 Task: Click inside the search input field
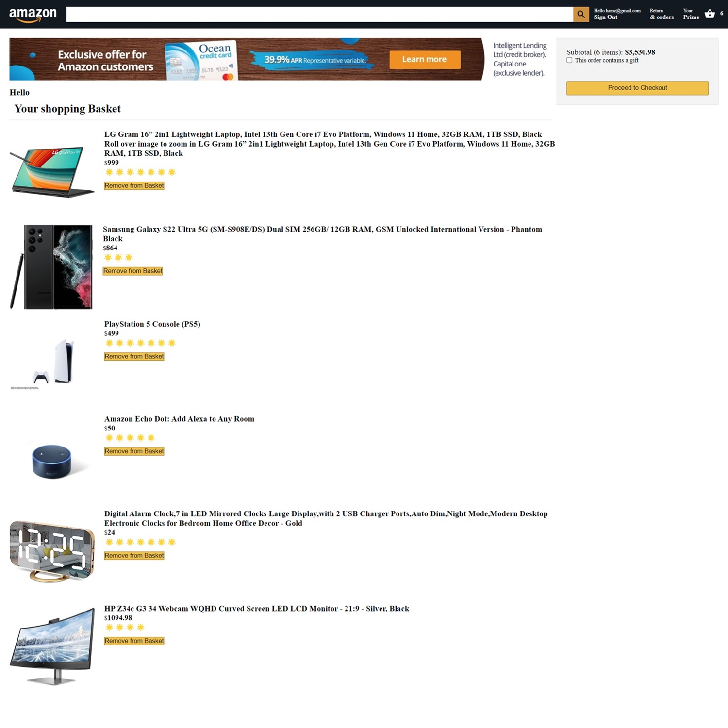click(x=319, y=14)
